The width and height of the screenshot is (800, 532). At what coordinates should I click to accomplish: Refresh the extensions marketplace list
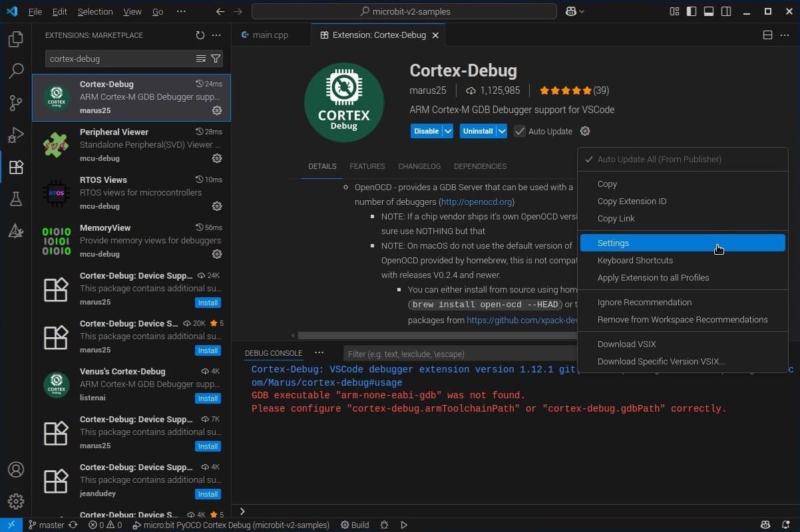[200, 35]
